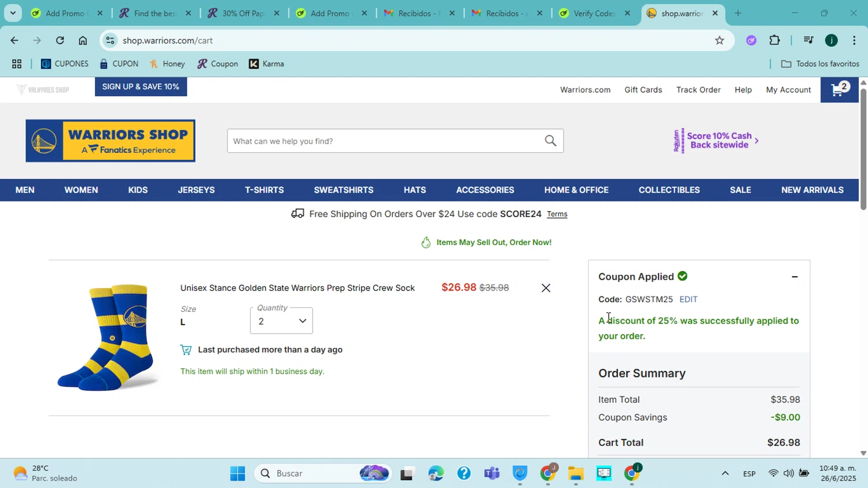This screenshot has height=488, width=868.
Task: Open the Help link
Action: 743,90
